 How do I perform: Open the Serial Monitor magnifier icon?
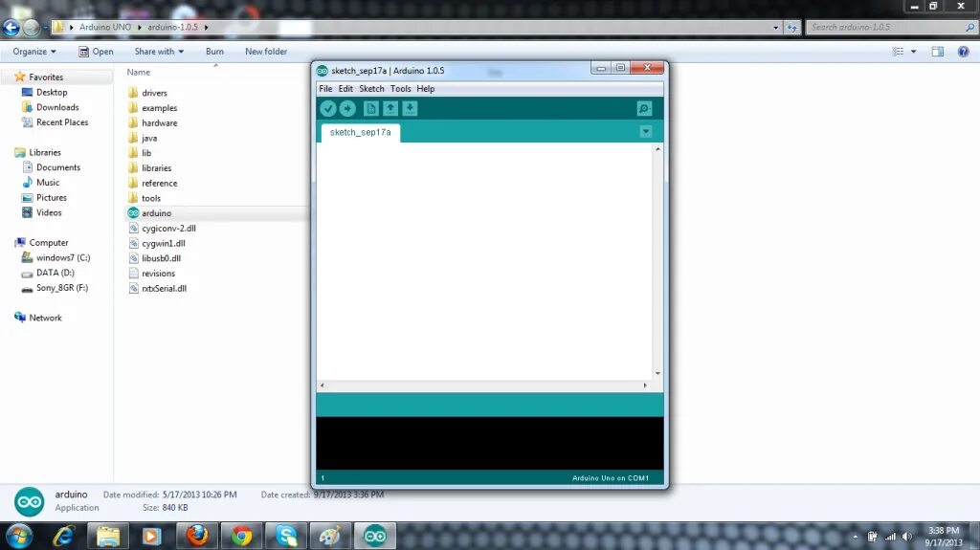644,109
